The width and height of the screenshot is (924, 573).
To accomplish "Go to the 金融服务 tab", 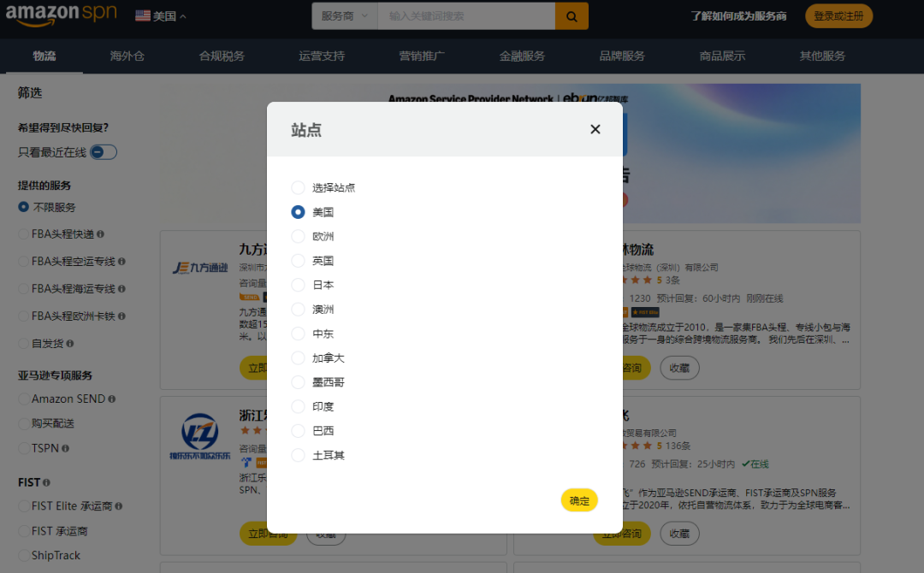I will click(522, 56).
